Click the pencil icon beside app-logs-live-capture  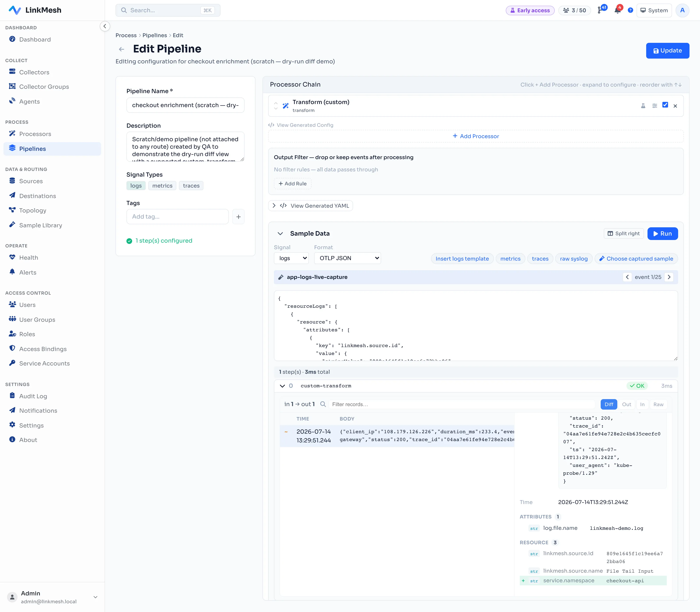(x=281, y=277)
